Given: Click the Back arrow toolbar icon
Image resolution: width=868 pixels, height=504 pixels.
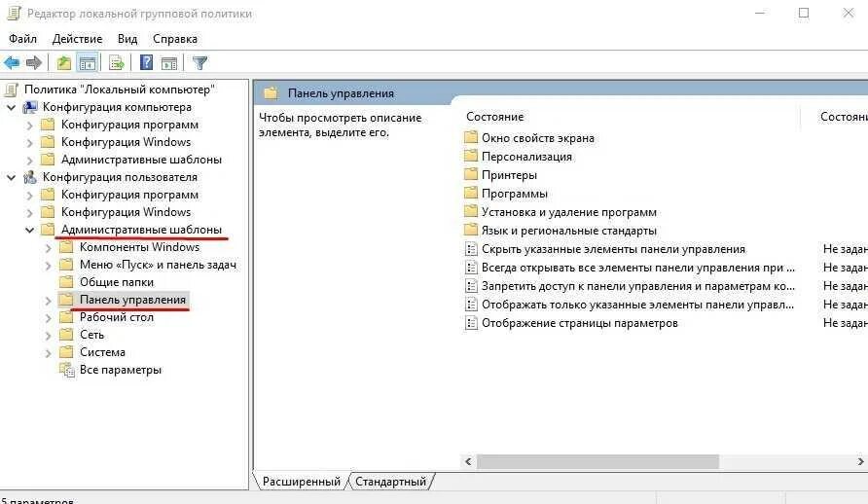Looking at the screenshot, I should click(12, 63).
